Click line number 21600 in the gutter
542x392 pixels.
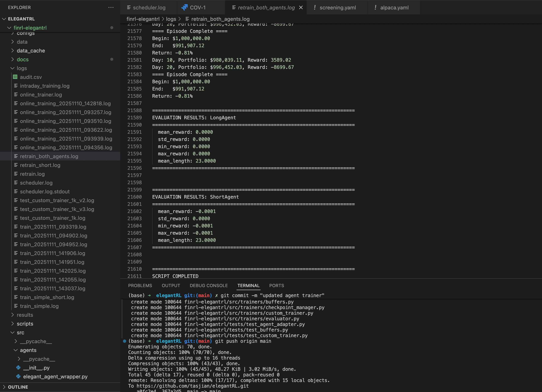(135, 197)
